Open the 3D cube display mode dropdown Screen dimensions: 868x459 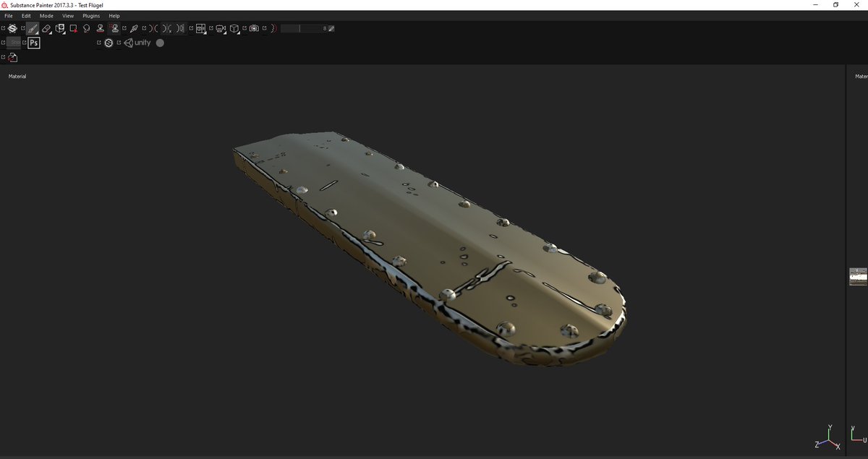234,28
